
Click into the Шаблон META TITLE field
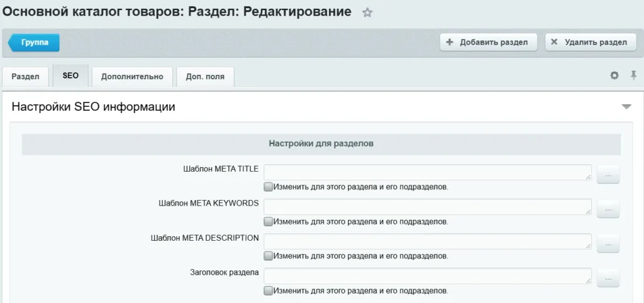click(x=428, y=172)
